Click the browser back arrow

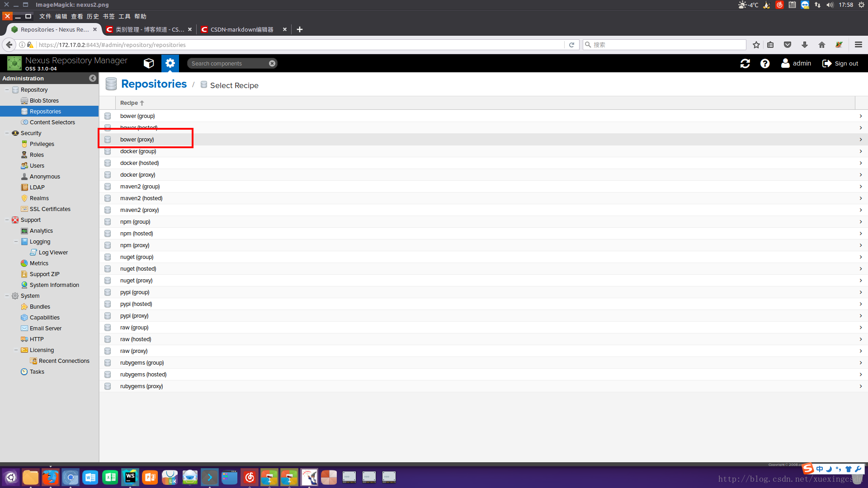click(9, 45)
